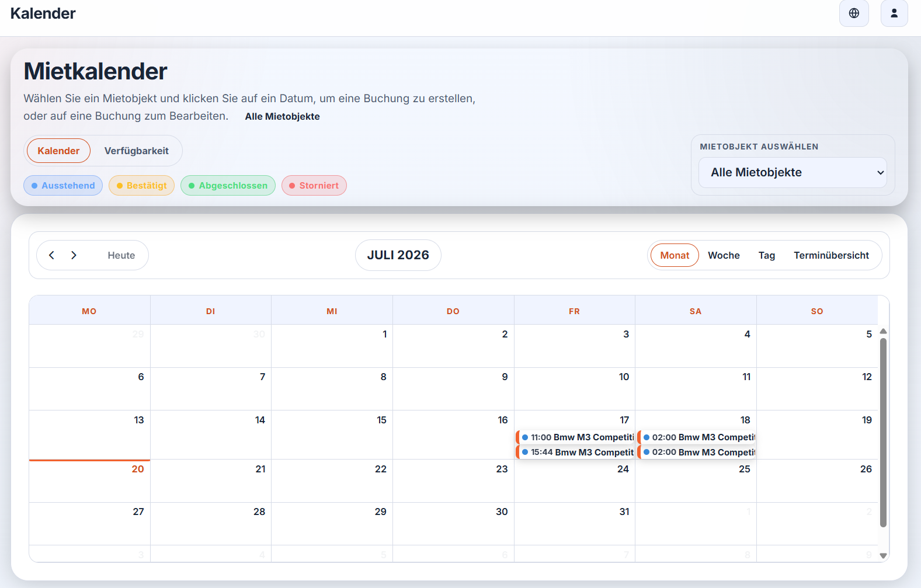Open the user profile icon
Screen dimensions: 921x588
click(894, 13)
